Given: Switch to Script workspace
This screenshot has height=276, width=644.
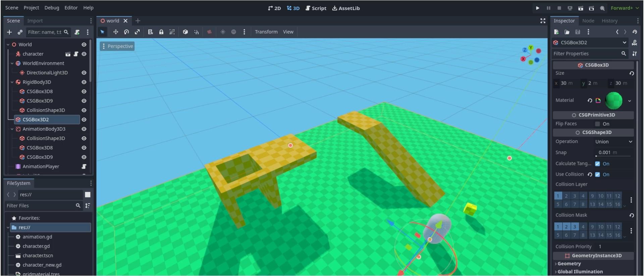Looking at the screenshot, I should (316, 8).
